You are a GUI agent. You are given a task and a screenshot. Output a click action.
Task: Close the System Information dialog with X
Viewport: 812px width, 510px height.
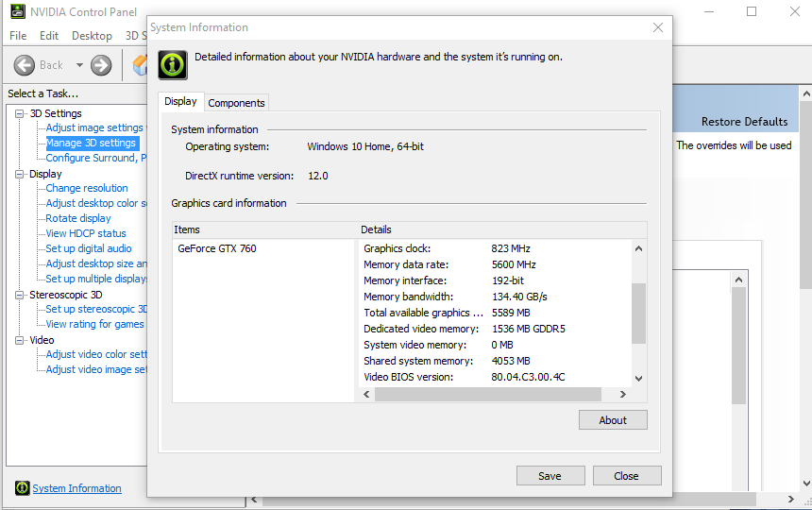tap(658, 27)
